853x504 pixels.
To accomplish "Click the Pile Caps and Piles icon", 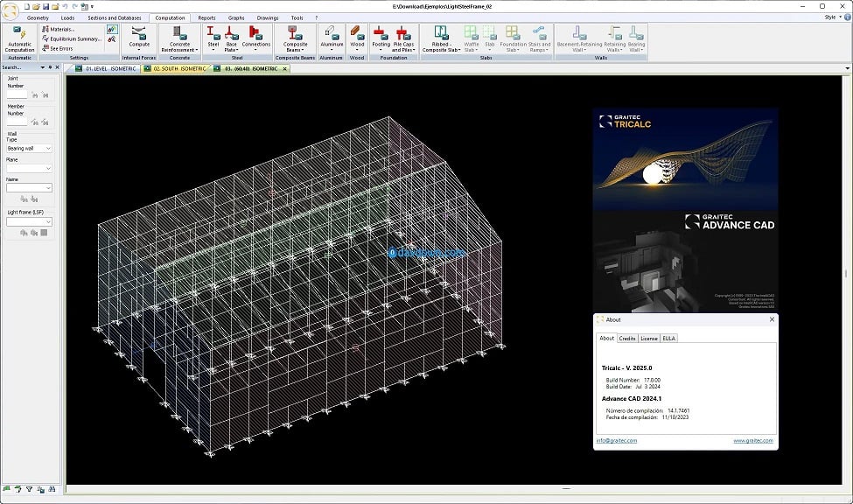I will click(x=403, y=32).
